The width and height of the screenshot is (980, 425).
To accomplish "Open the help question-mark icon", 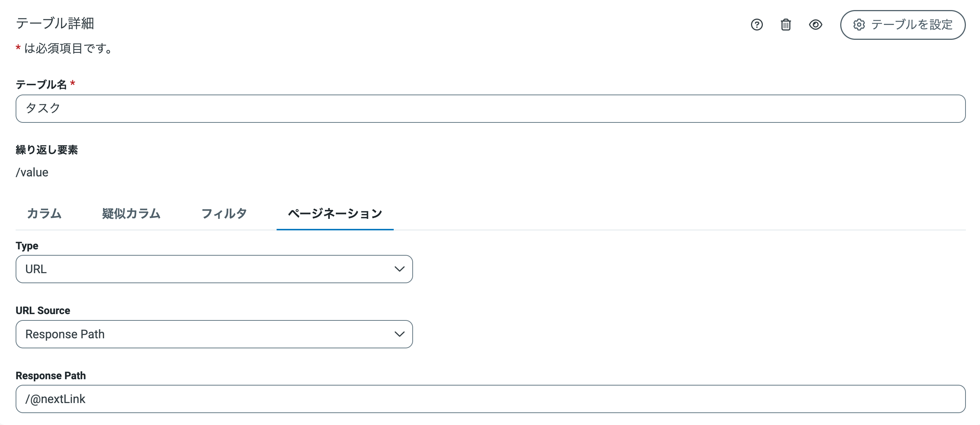I will point(757,25).
